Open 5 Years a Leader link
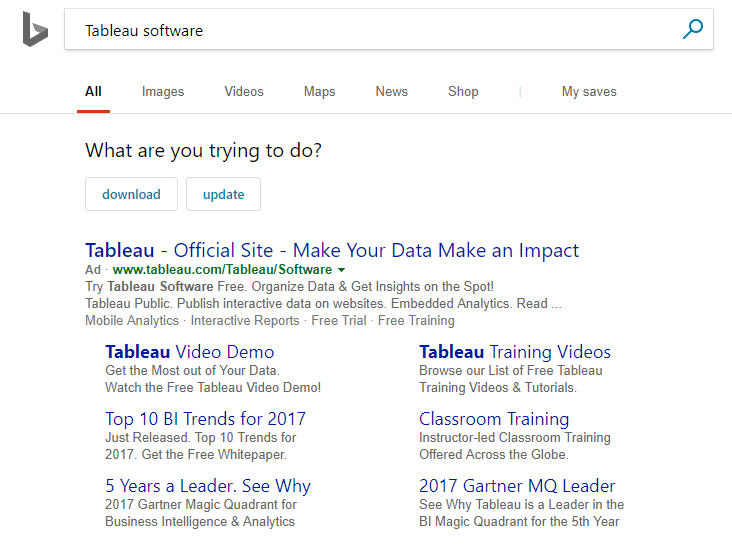The height and width of the screenshot is (548, 732). coord(208,486)
